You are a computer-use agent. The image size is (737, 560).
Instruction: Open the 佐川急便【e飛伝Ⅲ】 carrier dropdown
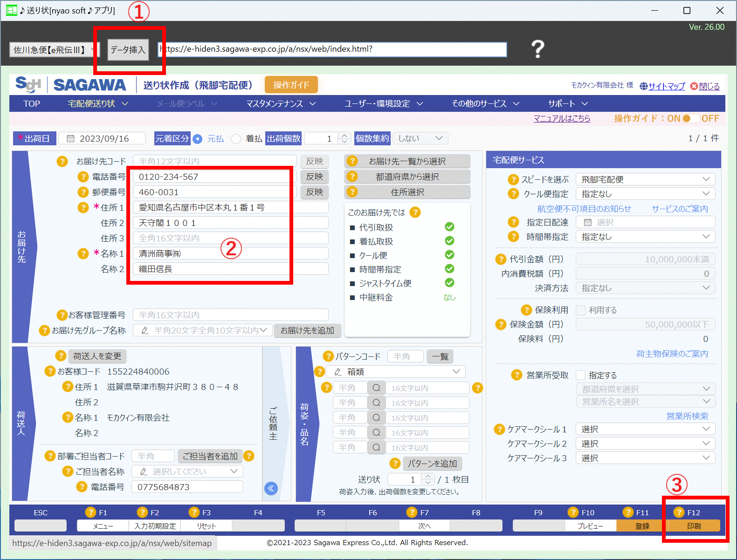54,49
